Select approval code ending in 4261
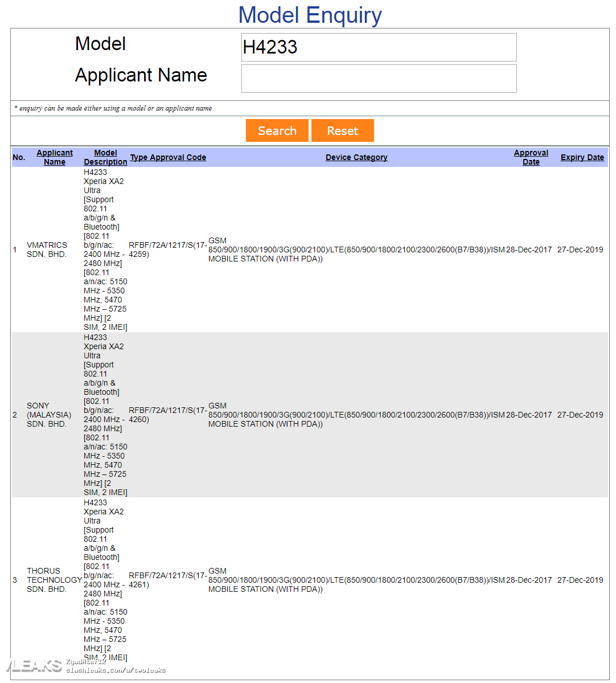Viewport: 616px width, 683px height. 168,580
